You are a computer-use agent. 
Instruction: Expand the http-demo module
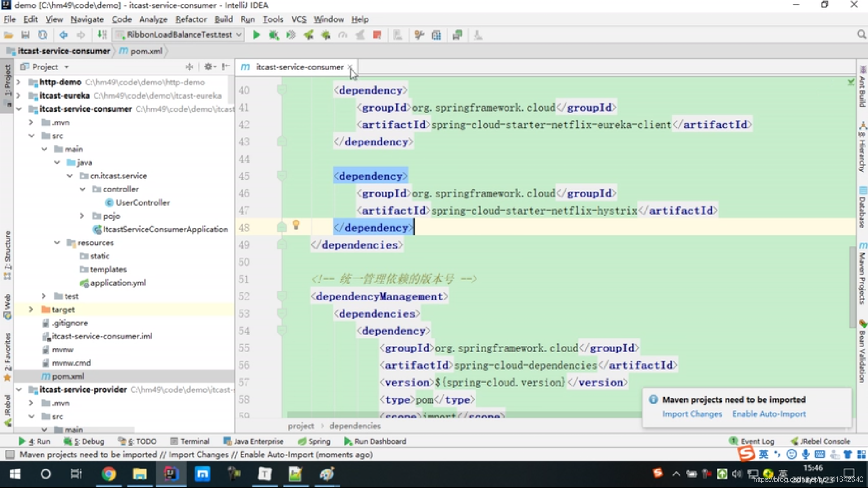click(19, 82)
